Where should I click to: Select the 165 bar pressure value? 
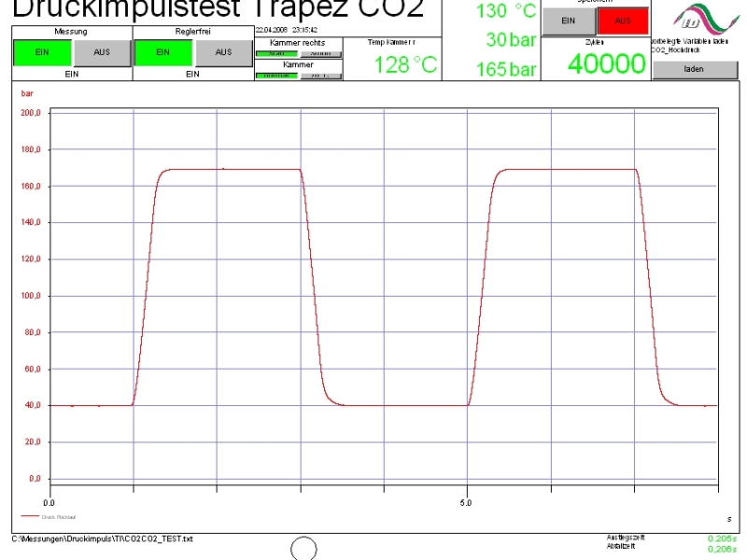(x=506, y=69)
